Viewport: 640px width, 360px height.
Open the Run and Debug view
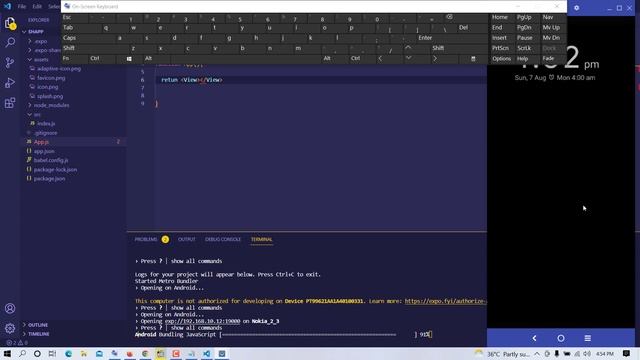pos(10,82)
